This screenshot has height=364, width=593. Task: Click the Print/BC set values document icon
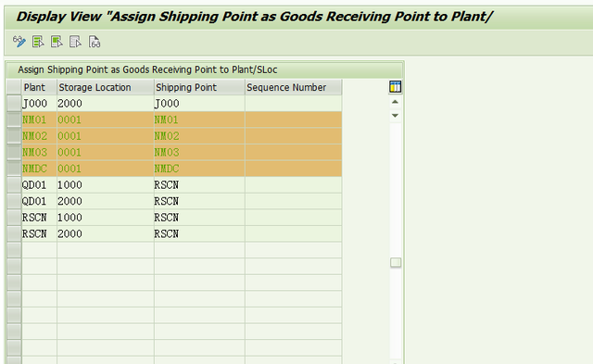(x=95, y=42)
